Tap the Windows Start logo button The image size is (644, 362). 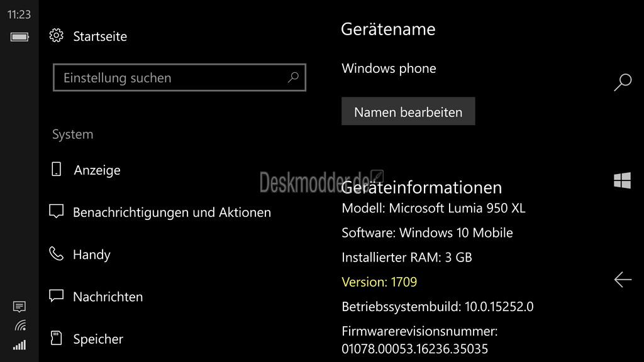tap(622, 180)
